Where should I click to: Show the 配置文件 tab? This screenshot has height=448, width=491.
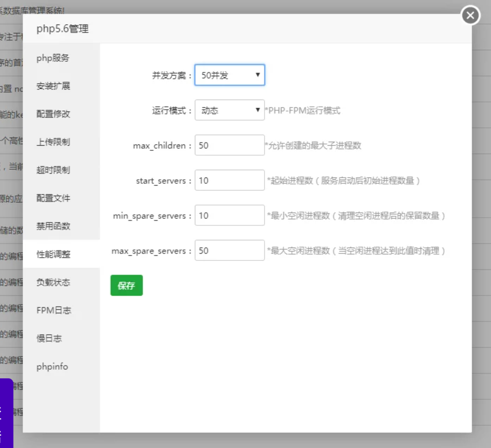53,198
